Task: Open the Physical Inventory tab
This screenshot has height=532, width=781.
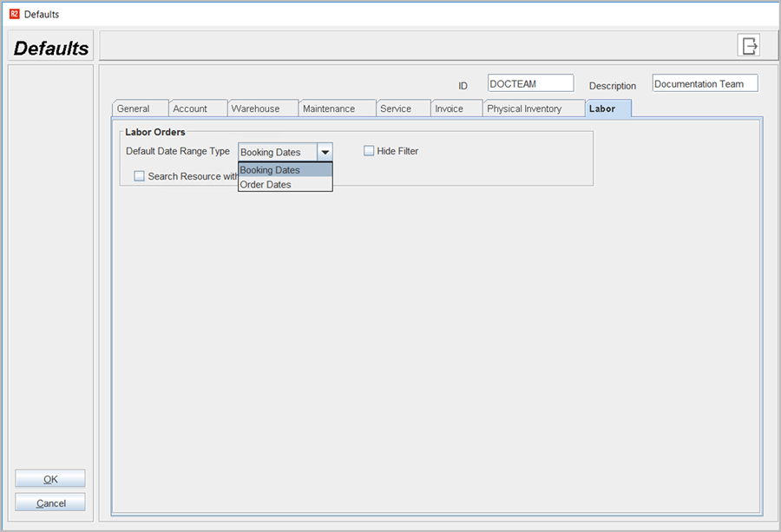Action: coord(524,108)
